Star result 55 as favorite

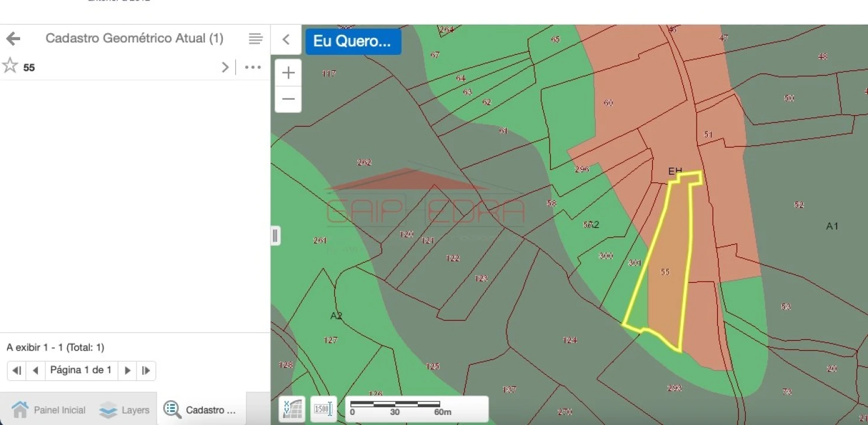point(10,66)
